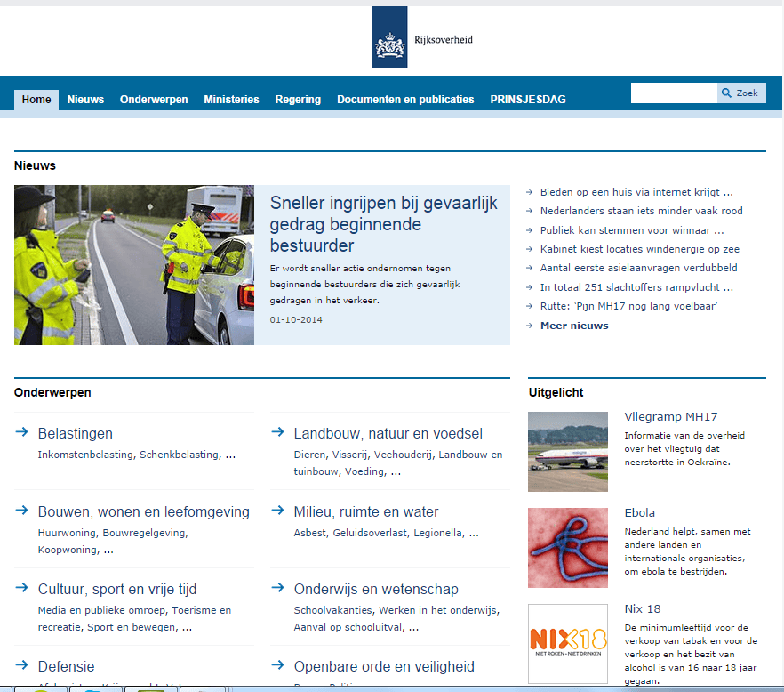Open Documenten en publicaties menu

[405, 100]
